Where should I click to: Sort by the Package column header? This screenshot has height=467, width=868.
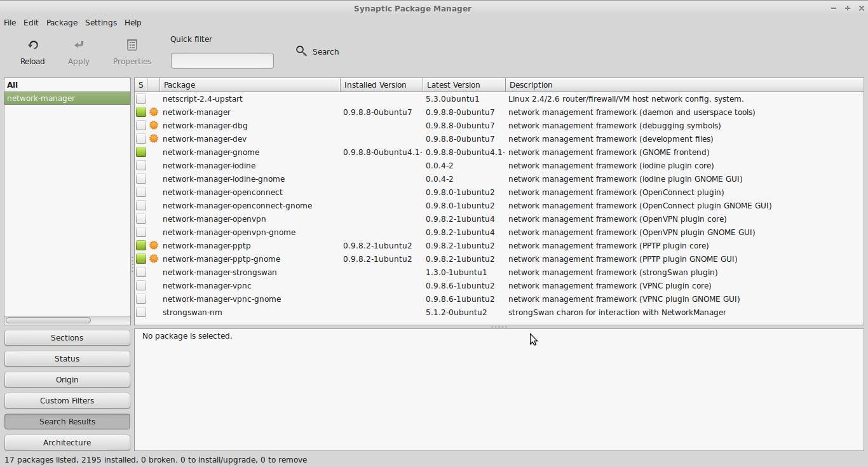pyautogui.click(x=250, y=85)
